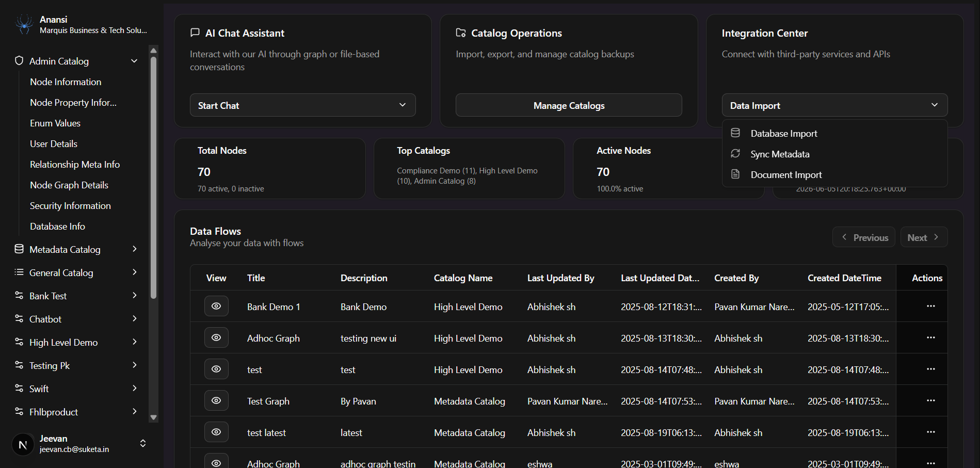Open Enum Values page
980x468 pixels.
[x=55, y=123]
